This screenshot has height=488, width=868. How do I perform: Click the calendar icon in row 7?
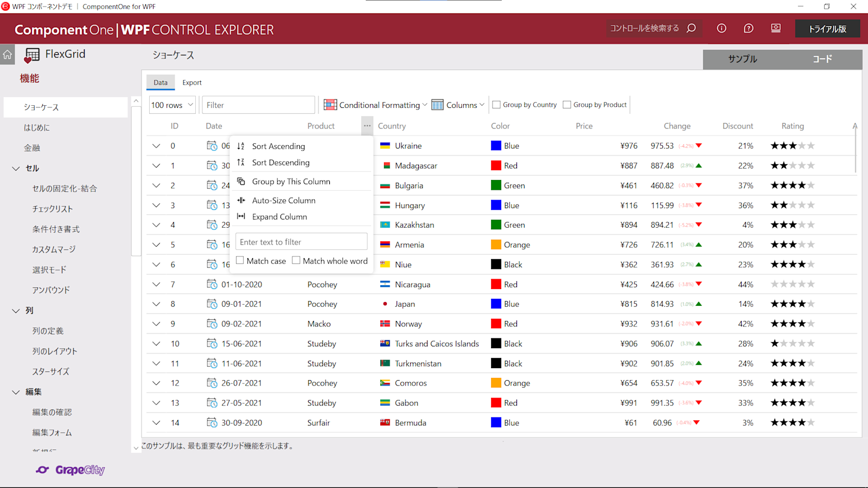tap(212, 284)
